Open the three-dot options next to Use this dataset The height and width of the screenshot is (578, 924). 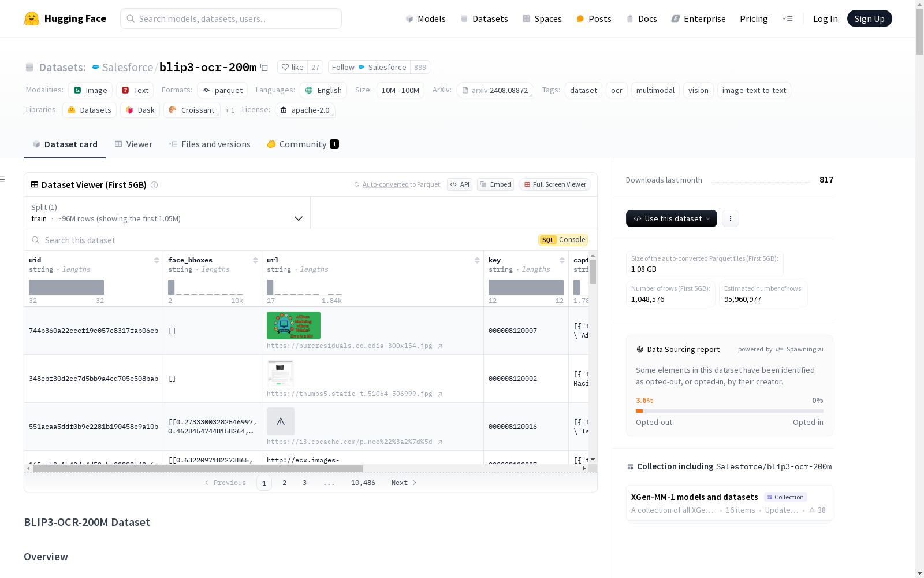731,218
